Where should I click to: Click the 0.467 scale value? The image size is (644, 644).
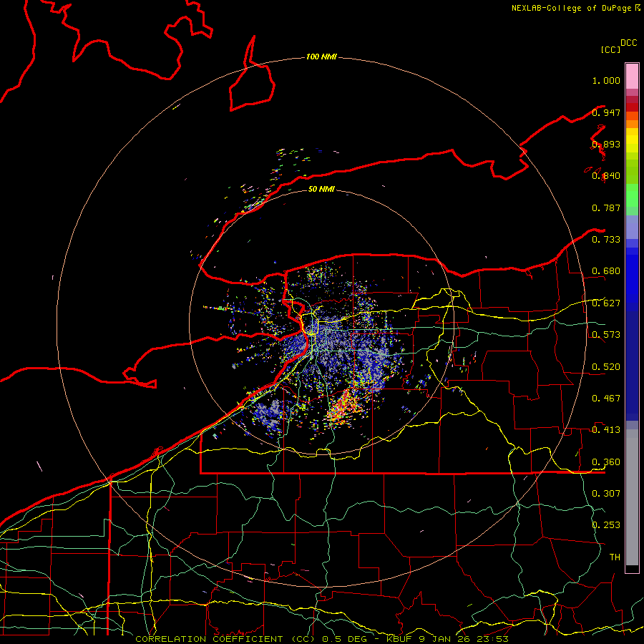(x=606, y=399)
